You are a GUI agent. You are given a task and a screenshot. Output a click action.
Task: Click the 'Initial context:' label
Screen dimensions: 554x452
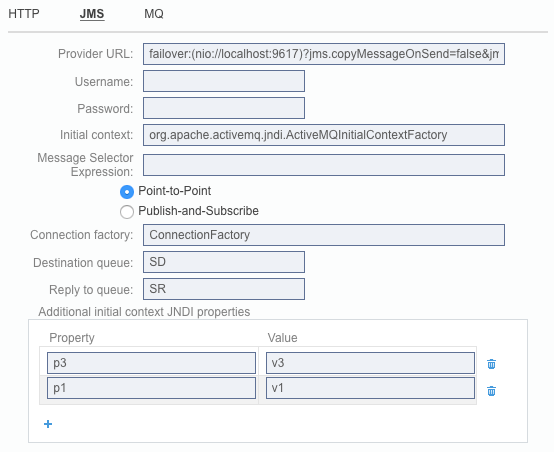tap(96, 135)
